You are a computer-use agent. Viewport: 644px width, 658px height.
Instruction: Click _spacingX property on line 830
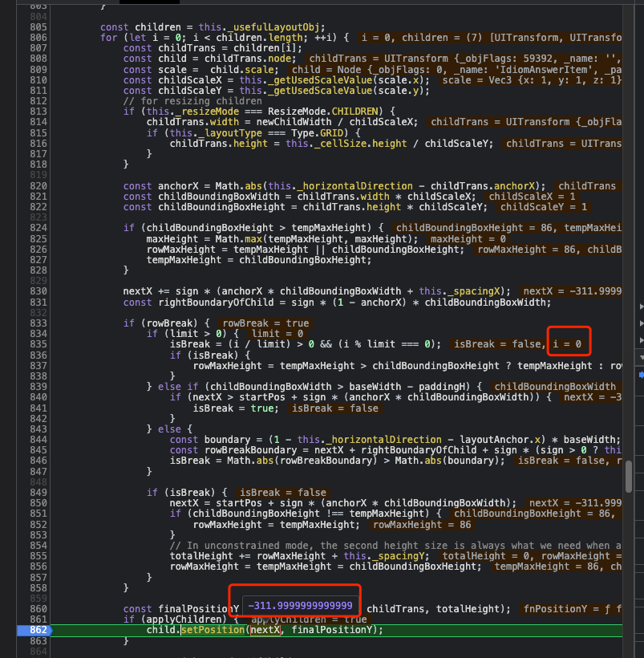474,291
